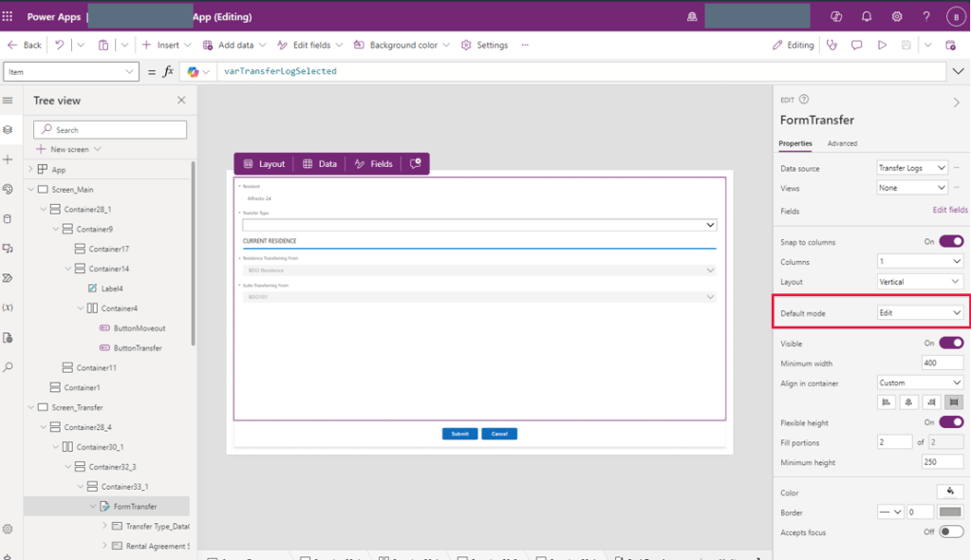The image size is (971, 560).
Task: Open the settings gear in header
Action: point(896,17)
